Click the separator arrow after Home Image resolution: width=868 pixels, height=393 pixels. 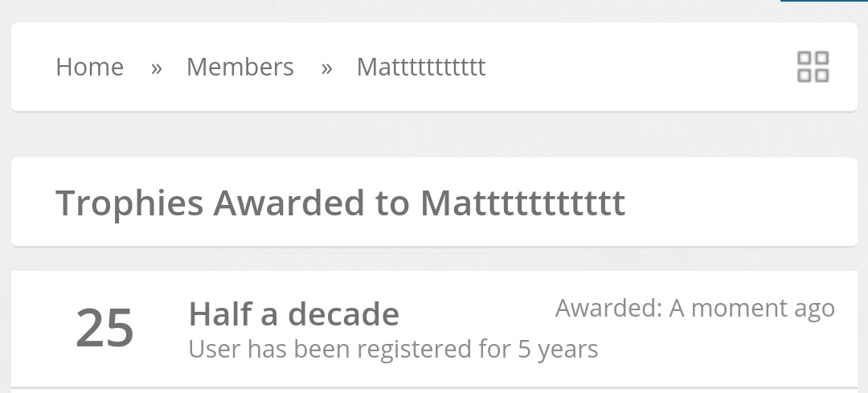point(156,68)
